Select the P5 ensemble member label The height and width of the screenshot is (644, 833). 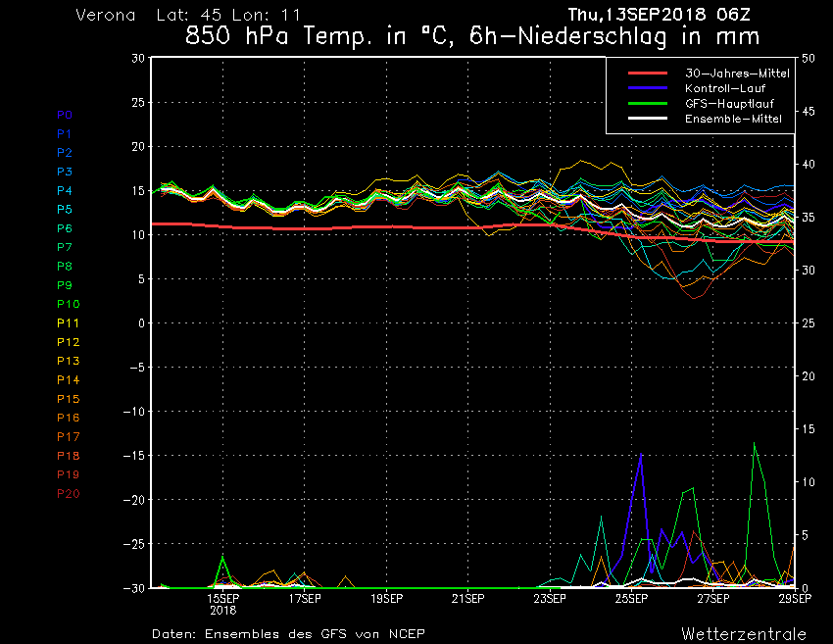point(65,209)
